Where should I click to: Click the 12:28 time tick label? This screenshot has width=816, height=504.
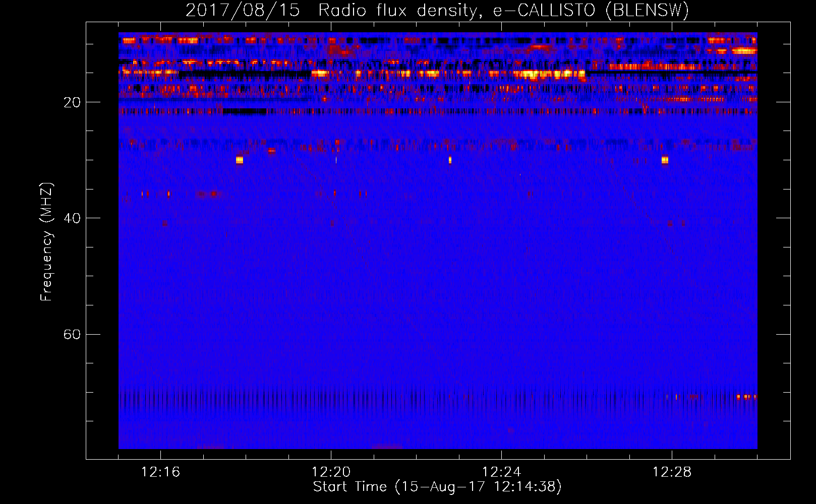[x=672, y=472]
